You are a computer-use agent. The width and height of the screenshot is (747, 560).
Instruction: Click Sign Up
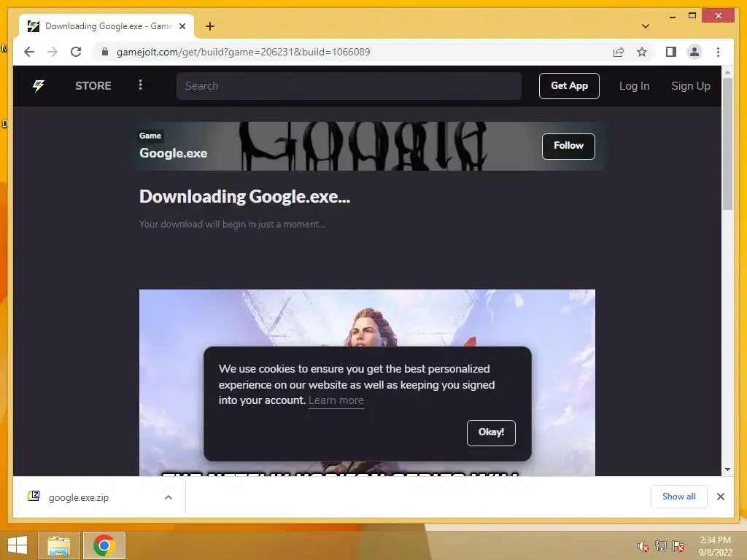click(690, 86)
